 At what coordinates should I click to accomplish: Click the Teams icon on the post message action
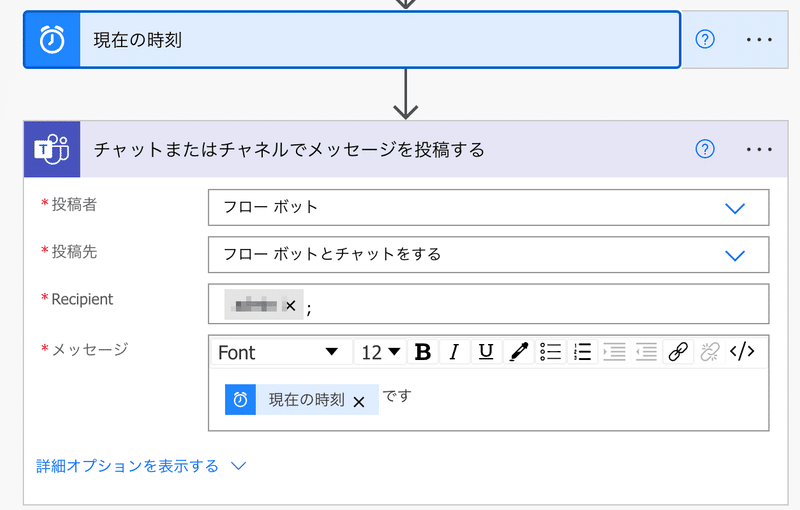point(52,149)
